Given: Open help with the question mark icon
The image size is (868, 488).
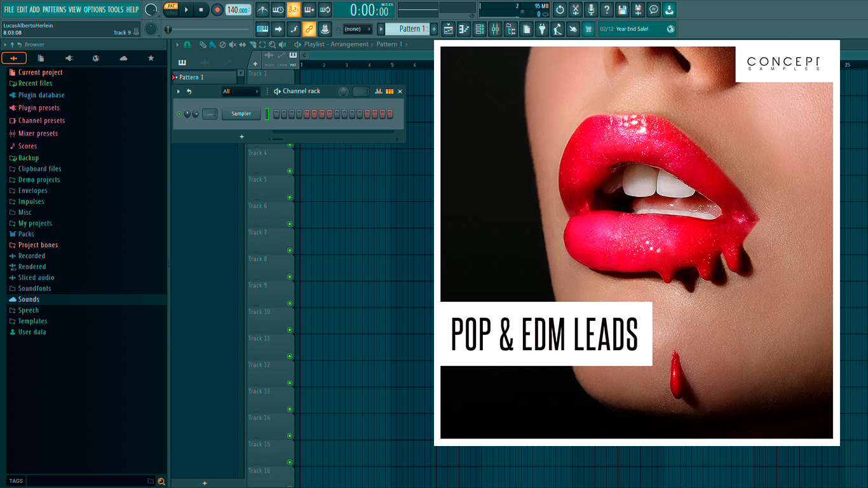Looking at the screenshot, I should (x=607, y=10).
